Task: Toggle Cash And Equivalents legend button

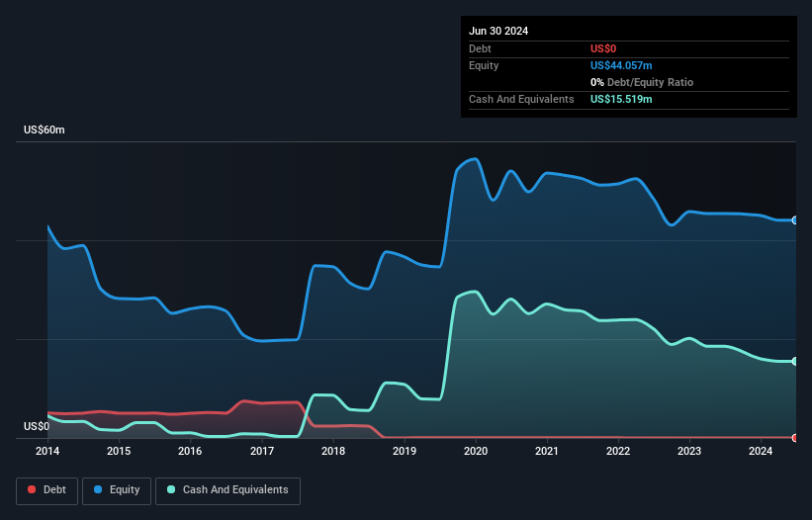Action: (x=227, y=490)
